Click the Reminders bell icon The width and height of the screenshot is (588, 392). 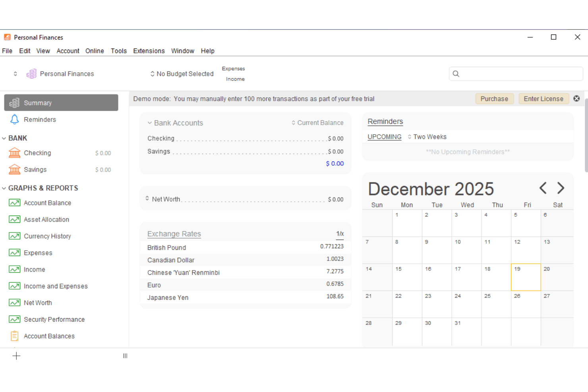pyautogui.click(x=14, y=120)
